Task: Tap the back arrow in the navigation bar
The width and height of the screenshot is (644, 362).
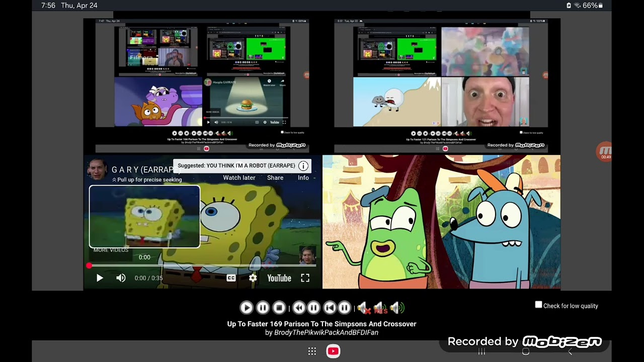Action: 570,351
